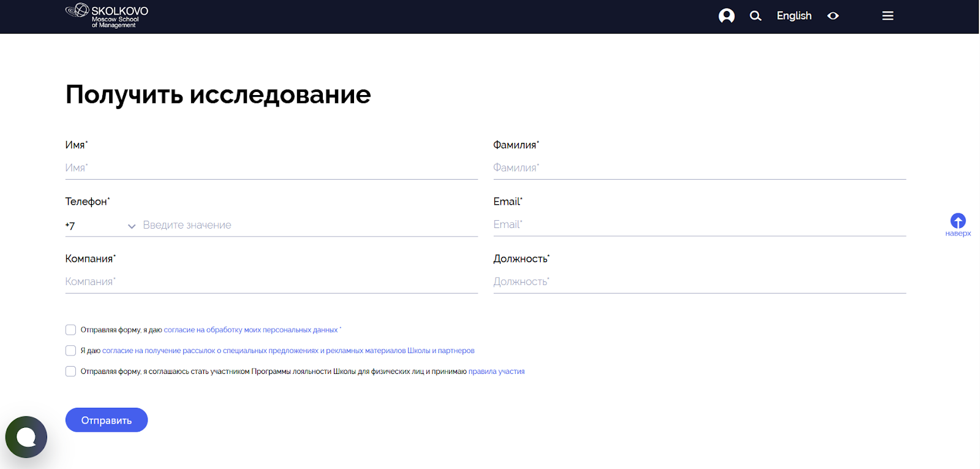Viewport: 980px width, 469px height.
Task: Select the Email input field
Action: pos(699,225)
